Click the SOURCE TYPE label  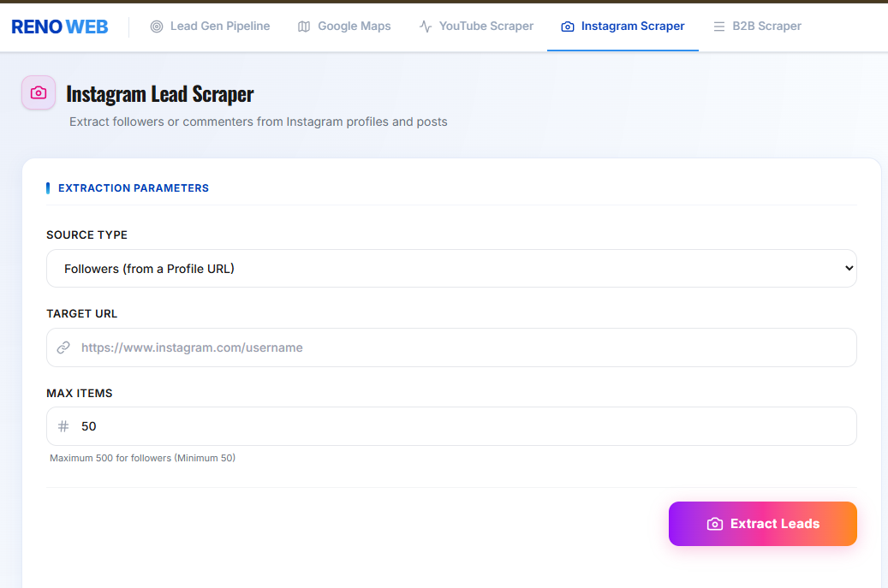pyautogui.click(x=86, y=235)
